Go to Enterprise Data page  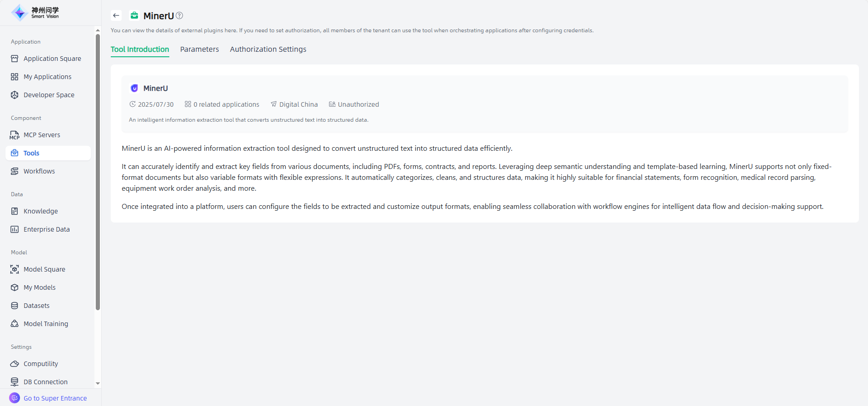click(x=46, y=229)
